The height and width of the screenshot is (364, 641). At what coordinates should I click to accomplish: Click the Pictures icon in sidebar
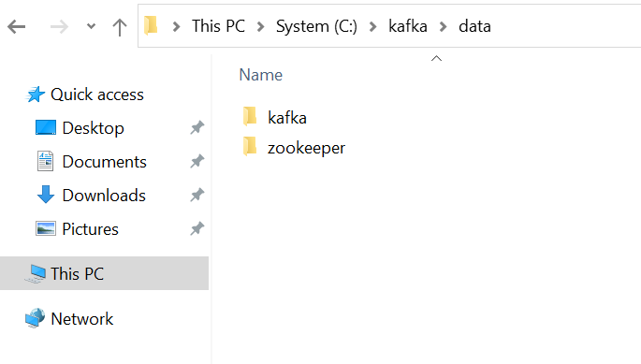(x=45, y=228)
